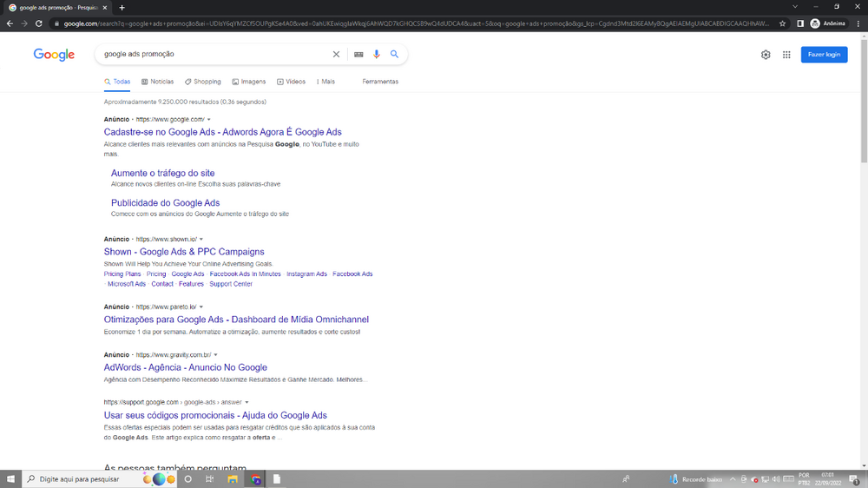Open the Mais search filters menu
The width and height of the screenshot is (868, 488).
click(325, 82)
